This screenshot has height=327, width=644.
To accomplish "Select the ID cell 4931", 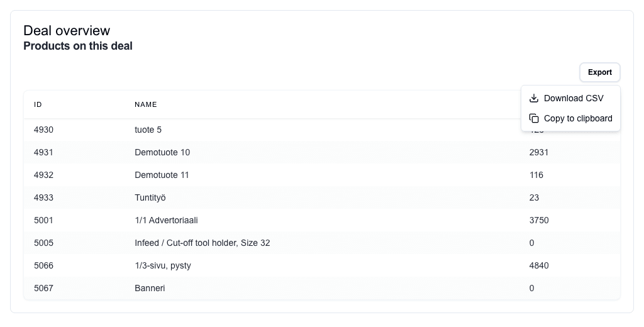I will (x=43, y=152).
